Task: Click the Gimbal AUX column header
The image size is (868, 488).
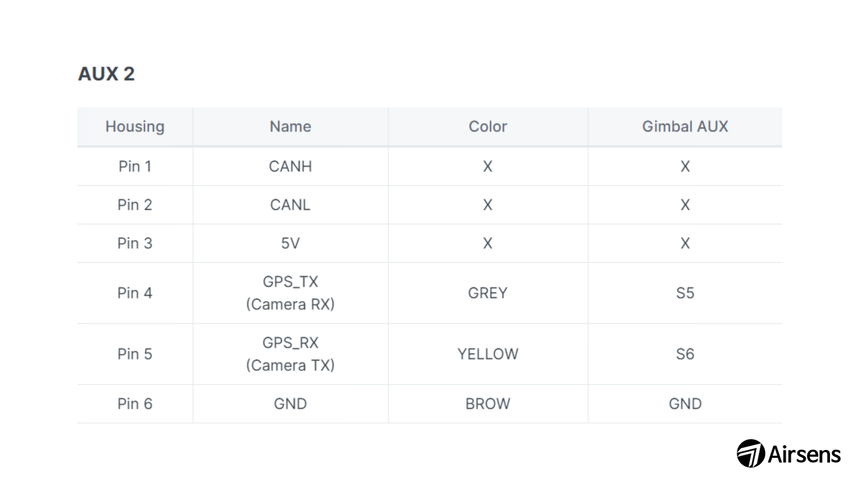Action: tap(685, 127)
